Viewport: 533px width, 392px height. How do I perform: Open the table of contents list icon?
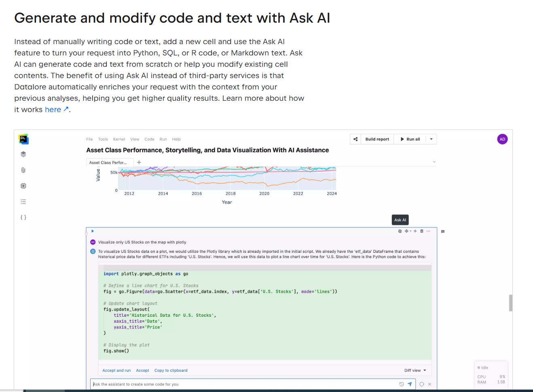[23, 201]
